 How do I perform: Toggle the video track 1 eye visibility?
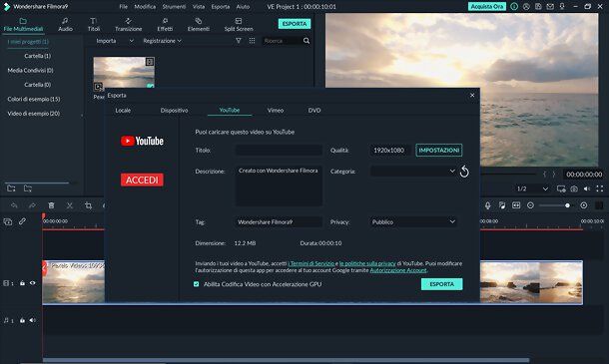tap(32, 283)
